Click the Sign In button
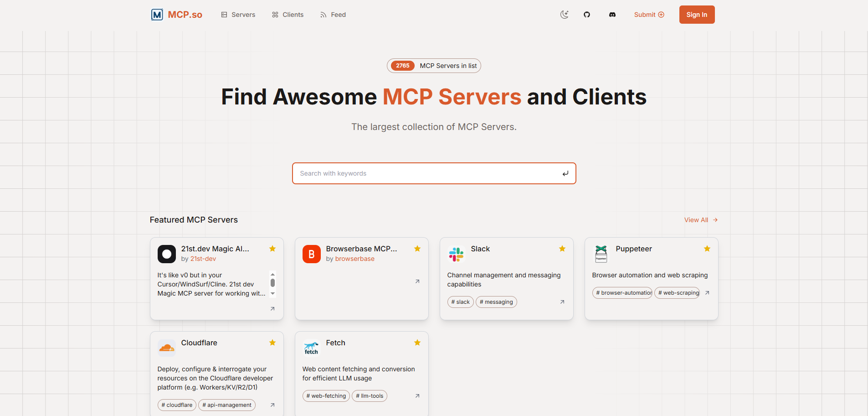This screenshot has height=416, width=868. click(x=697, y=15)
